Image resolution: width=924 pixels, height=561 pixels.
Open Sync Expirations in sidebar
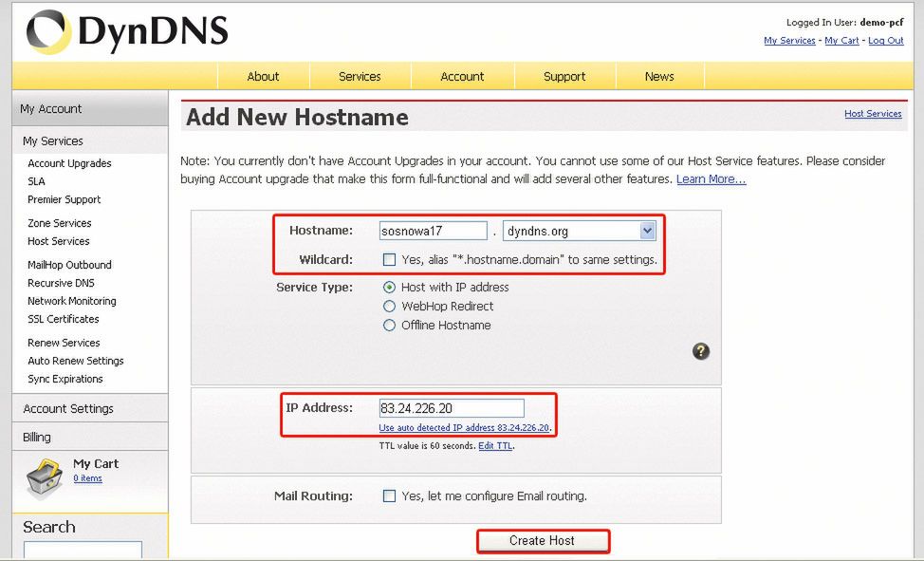click(x=65, y=379)
